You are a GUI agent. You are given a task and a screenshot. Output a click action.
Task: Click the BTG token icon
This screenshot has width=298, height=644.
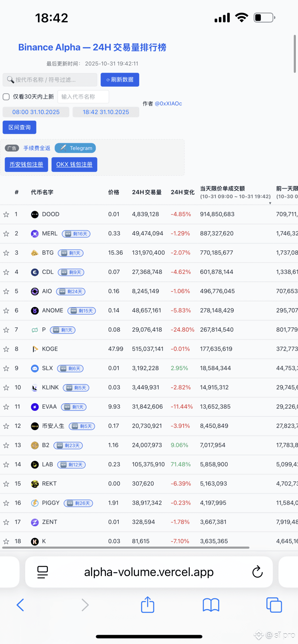(35, 253)
